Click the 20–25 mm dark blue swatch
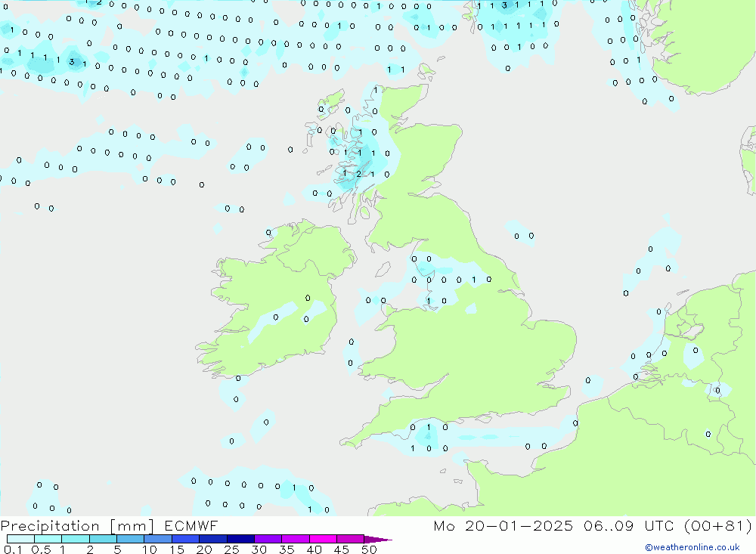The height and width of the screenshot is (554, 756). [212, 539]
